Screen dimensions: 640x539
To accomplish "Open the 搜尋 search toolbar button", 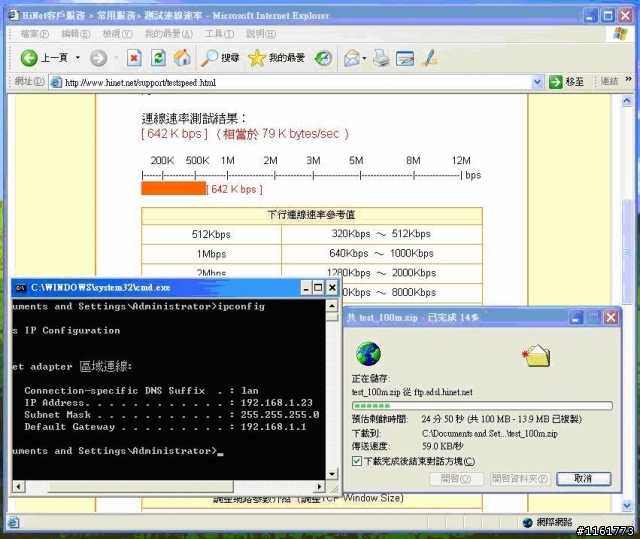I will coord(220,58).
